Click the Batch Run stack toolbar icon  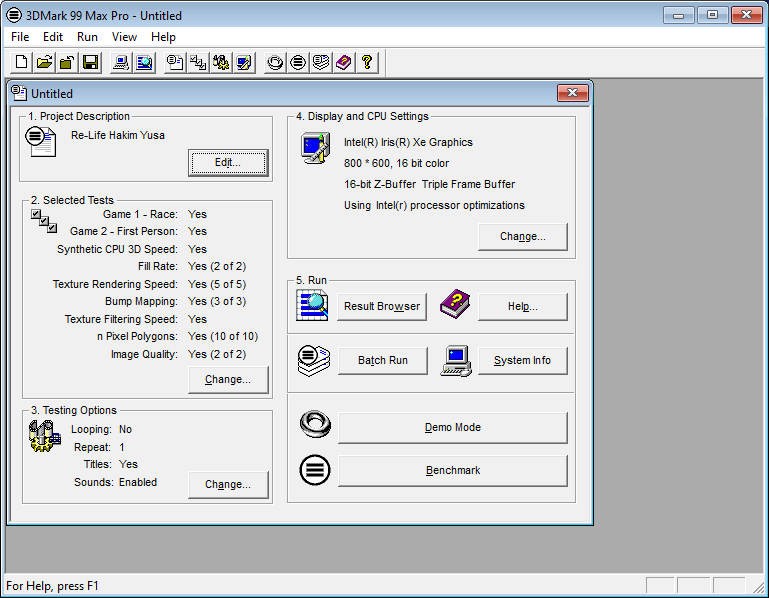point(321,62)
